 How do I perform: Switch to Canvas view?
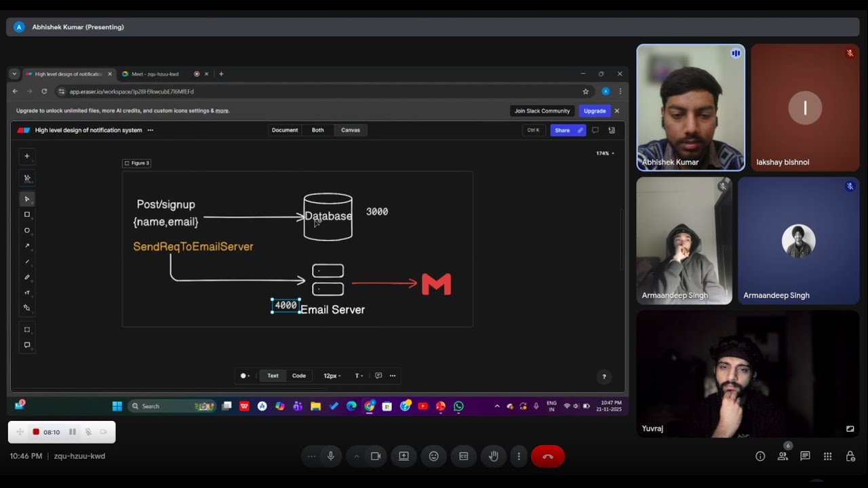point(351,130)
